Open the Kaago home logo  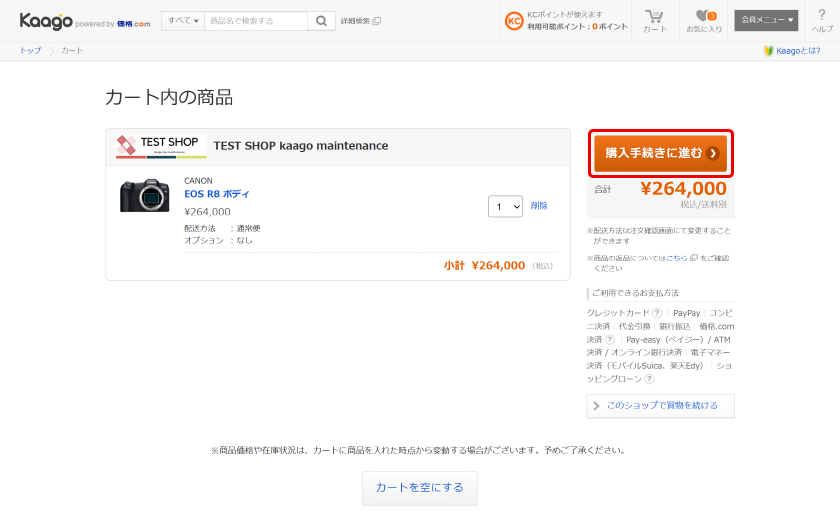click(46, 21)
